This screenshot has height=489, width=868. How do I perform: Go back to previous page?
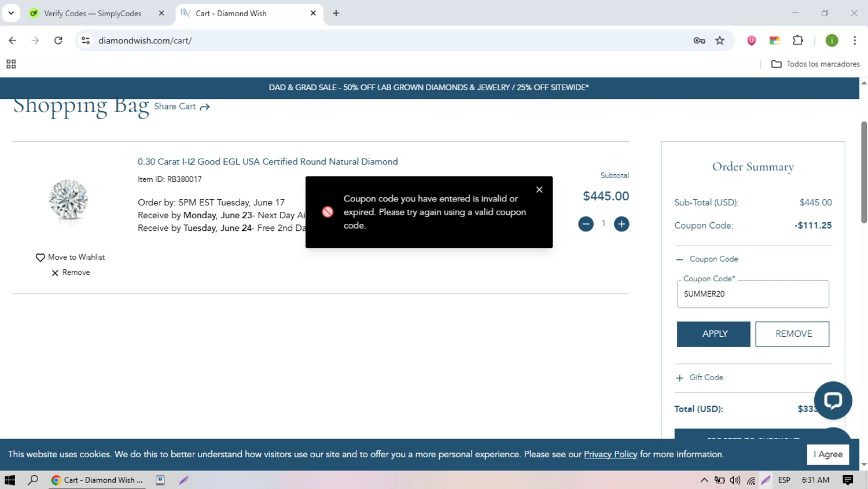pos(12,41)
